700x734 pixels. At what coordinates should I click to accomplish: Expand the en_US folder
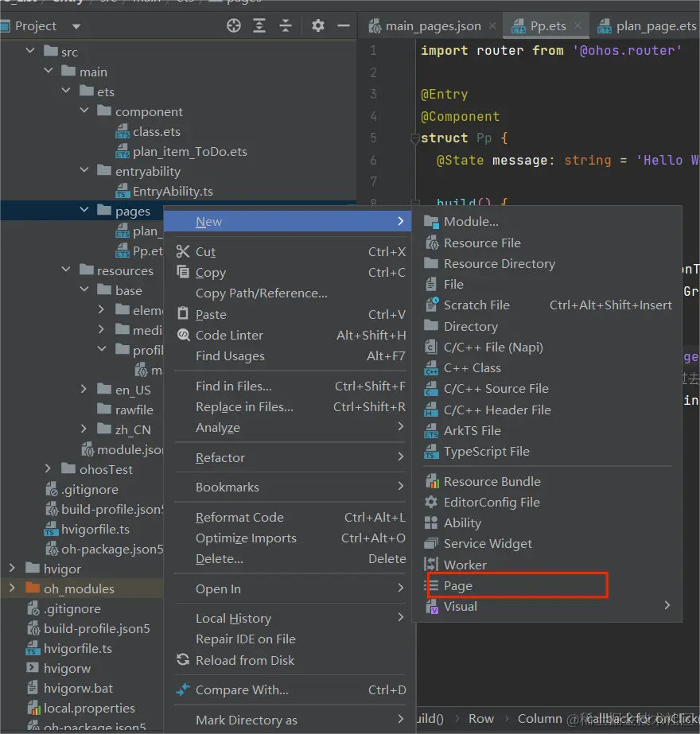[84, 389]
